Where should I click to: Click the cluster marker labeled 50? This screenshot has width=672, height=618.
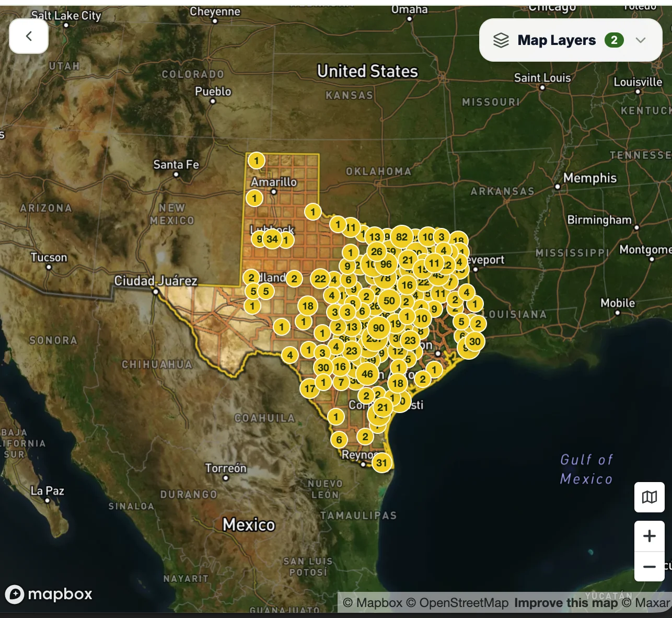[x=389, y=301]
